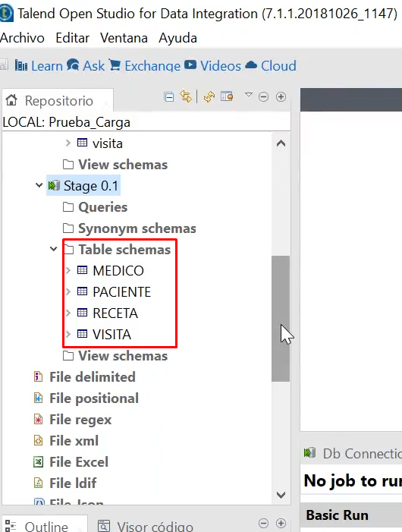
Task: Toggle link with editor icon in Repositorio
Action: [x=186, y=96]
